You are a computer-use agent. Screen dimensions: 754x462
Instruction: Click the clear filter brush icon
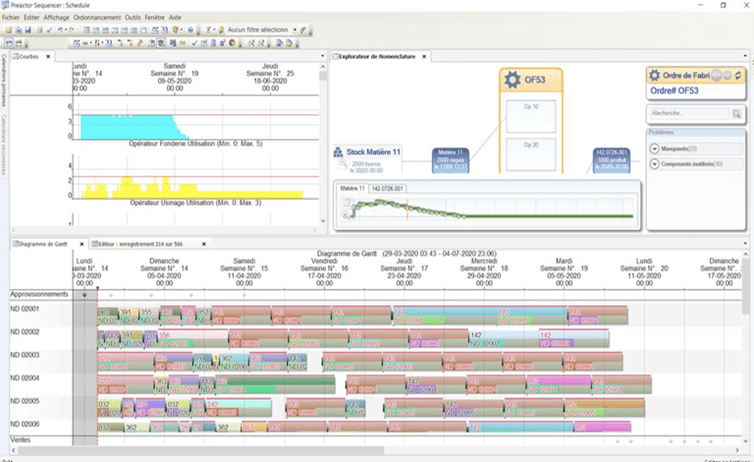(x=302, y=30)
